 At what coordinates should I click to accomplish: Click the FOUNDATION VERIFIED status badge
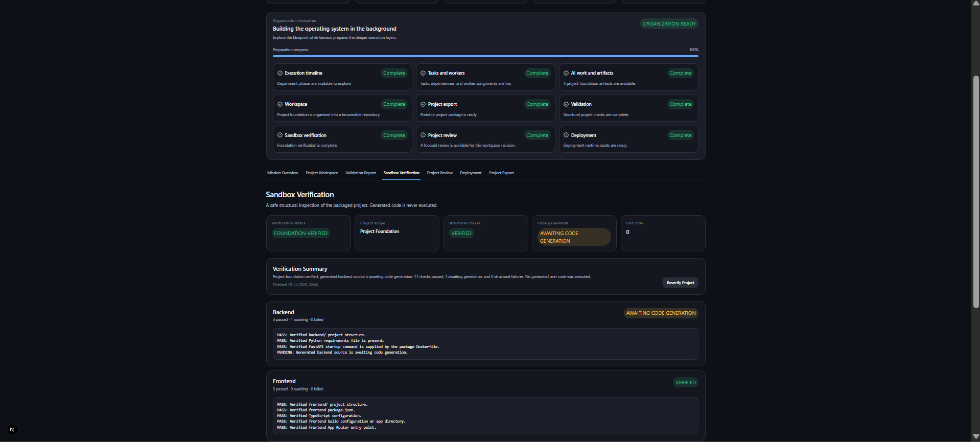300,234
